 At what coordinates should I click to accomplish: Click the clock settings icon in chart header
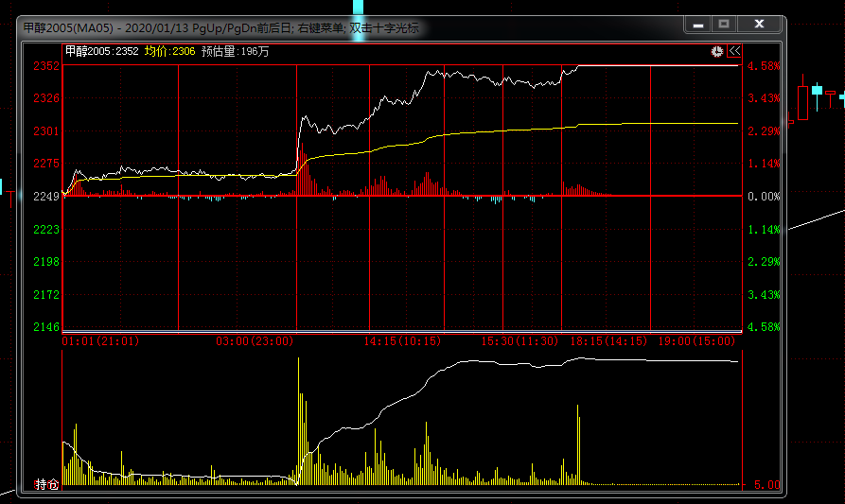coord(717,52)
